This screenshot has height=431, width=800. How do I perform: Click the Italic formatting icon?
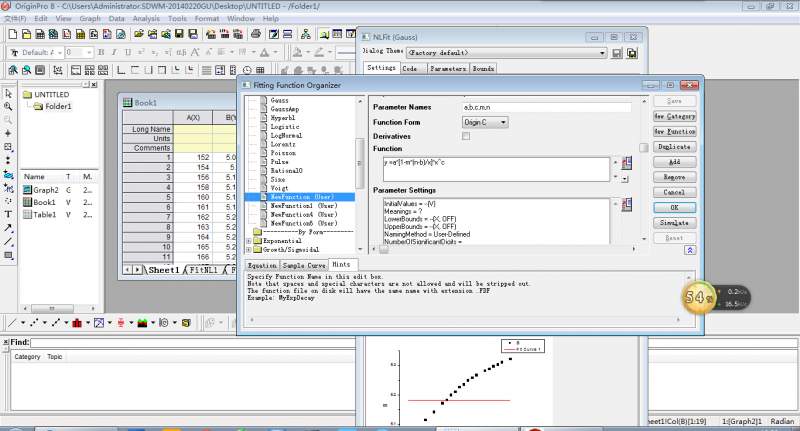[x=114, y=52]
